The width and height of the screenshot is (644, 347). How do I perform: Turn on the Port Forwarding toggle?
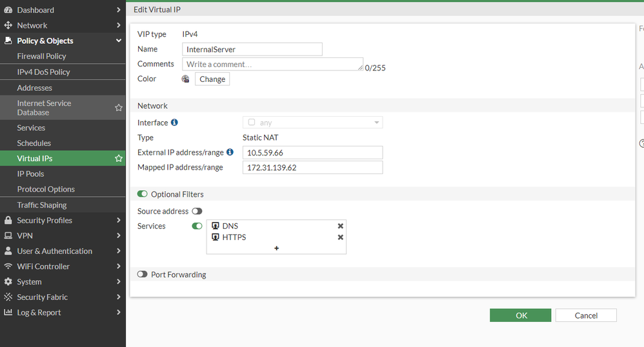(x=143, y=274)
